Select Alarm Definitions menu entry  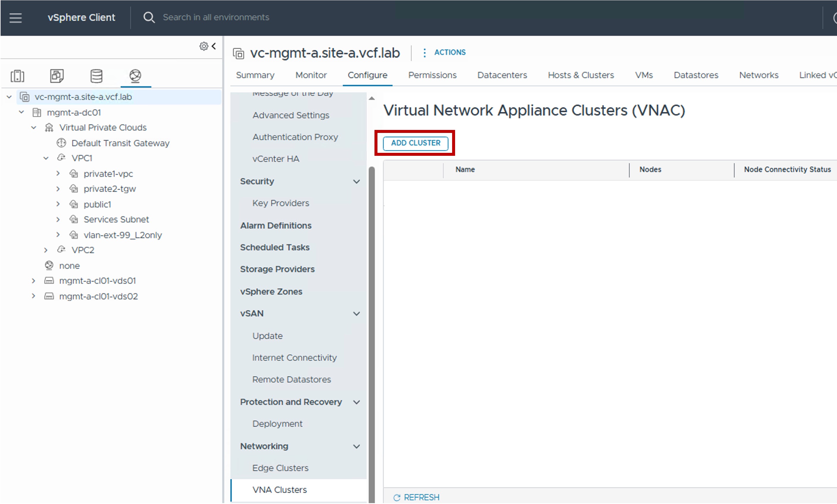[275, 225]
